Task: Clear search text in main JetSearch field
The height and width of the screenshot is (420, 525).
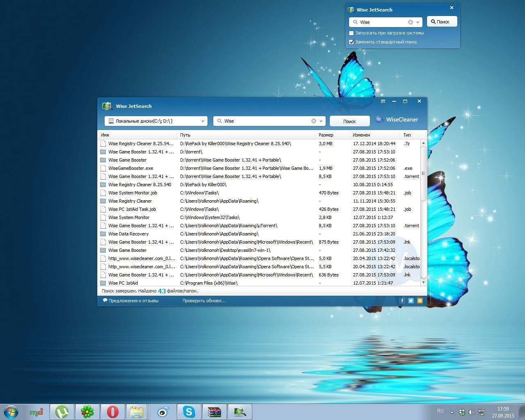Action: pyautogui.click(x=314, y=121)
